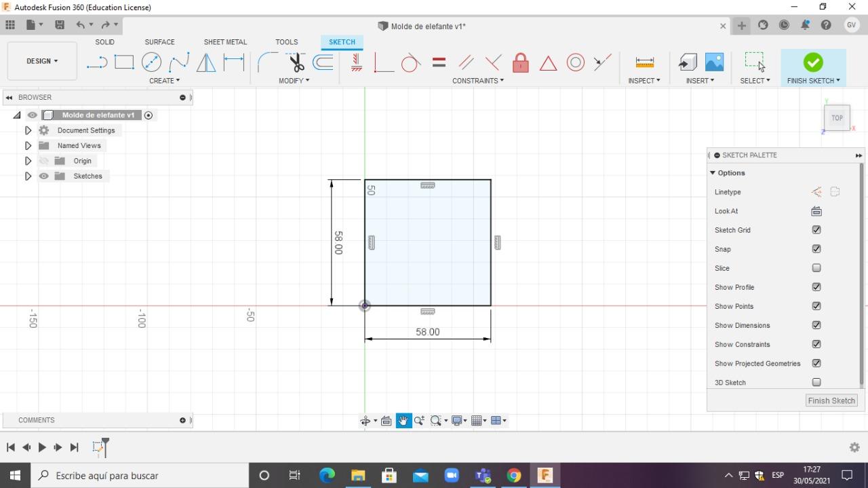Image resolution: width=868 pixels, height=488 pixels.
Task: Select the Sketch Dimension tool
Action: pyautogui.click(x=234, y=62)
